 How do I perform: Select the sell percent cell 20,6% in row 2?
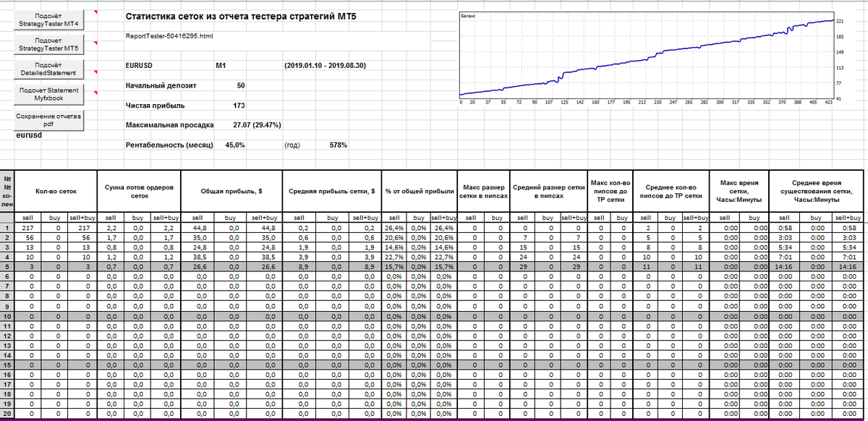393,237
